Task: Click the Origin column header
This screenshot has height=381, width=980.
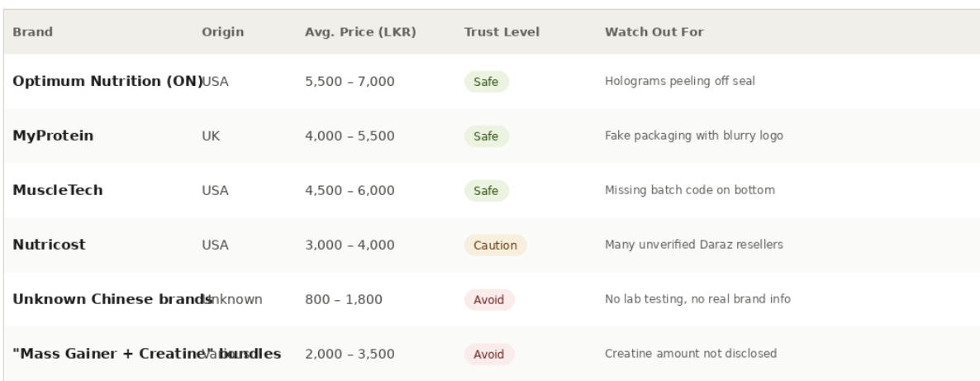Action: pos(222,32)
